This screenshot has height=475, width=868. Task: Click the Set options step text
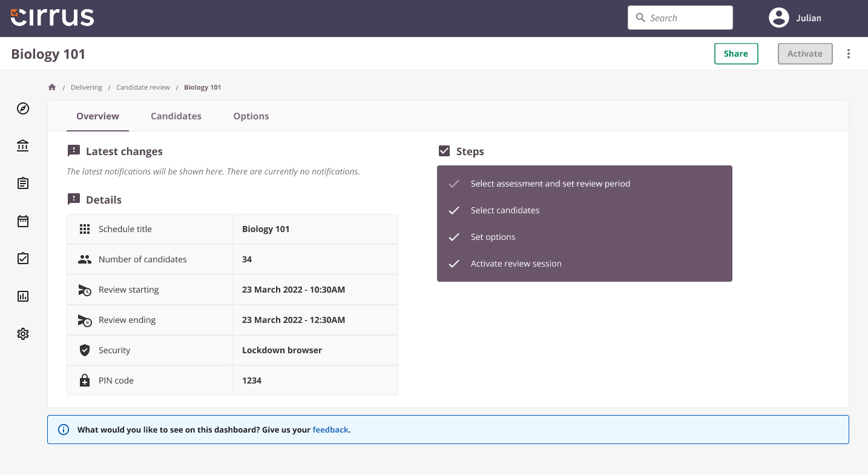tap(493, 237)
